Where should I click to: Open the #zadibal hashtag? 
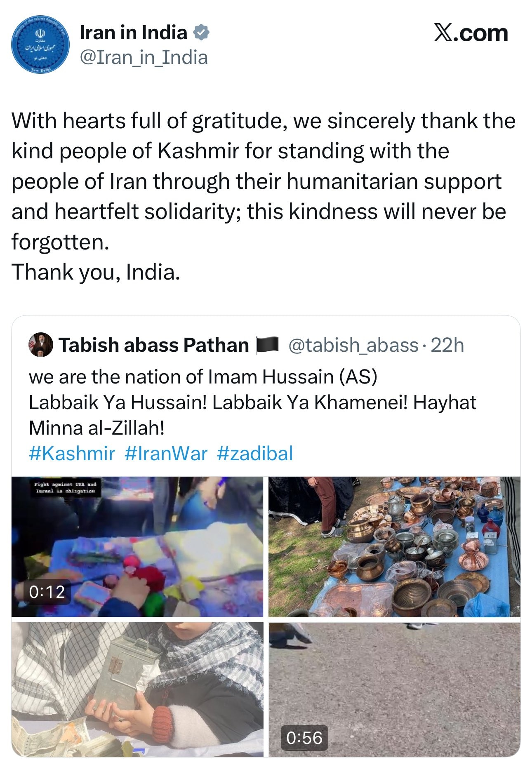[x=255, y=453]
